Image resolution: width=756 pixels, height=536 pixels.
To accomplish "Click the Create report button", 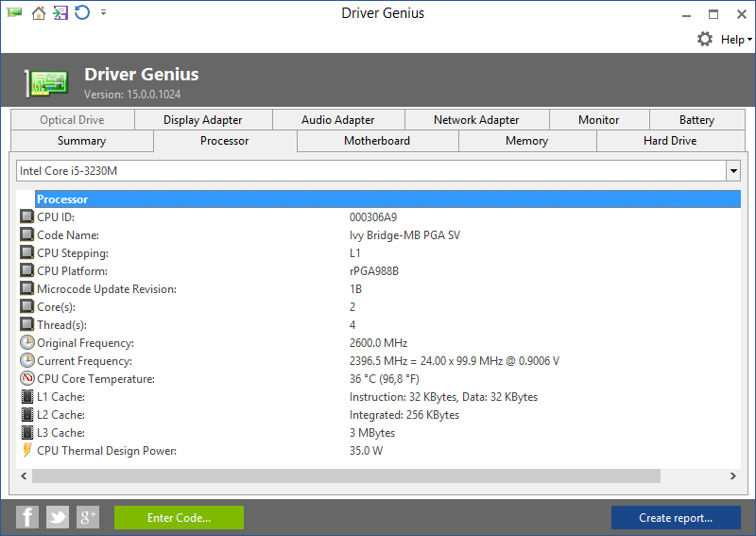I will (x=676, y=518).
